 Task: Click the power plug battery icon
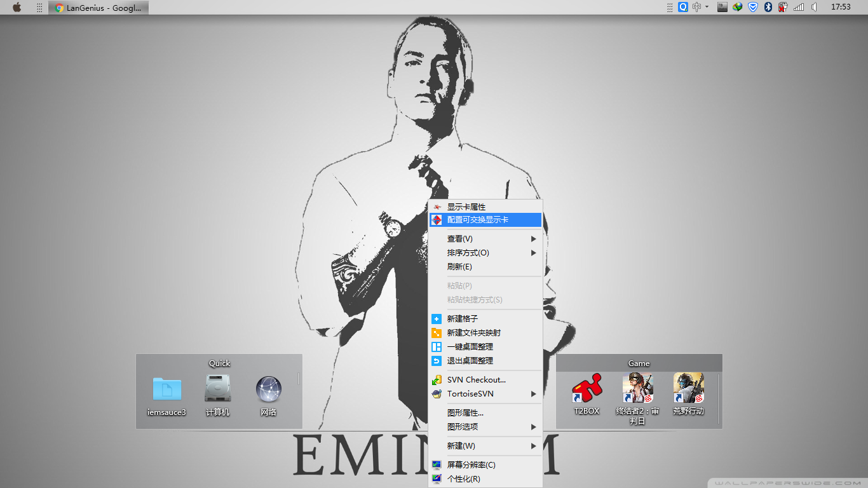tap(783, 7)
